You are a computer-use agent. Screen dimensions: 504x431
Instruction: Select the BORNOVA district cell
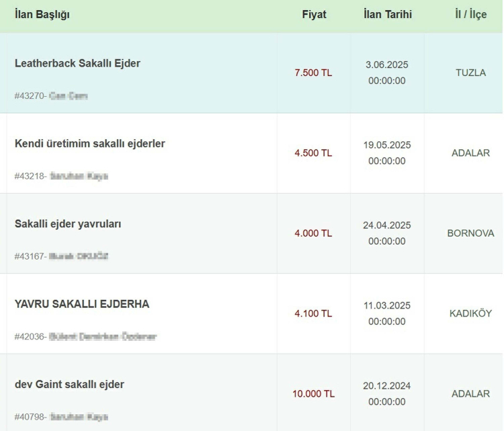[x=470, y=233]
